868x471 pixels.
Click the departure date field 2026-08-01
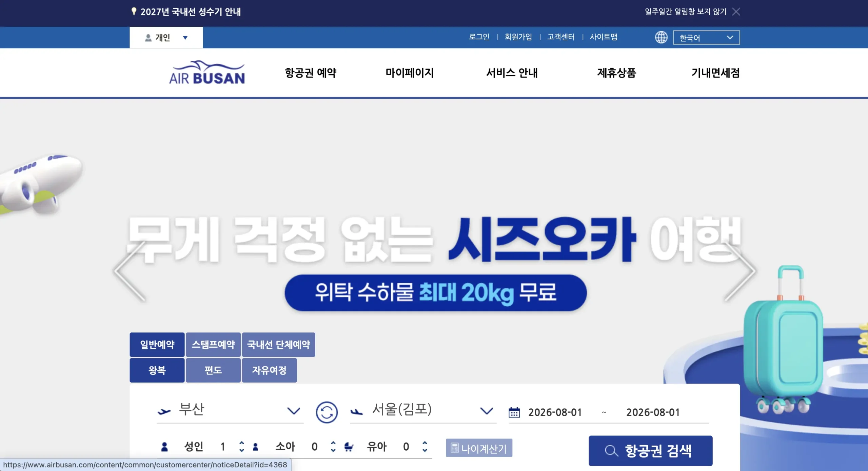coord(555,412)
